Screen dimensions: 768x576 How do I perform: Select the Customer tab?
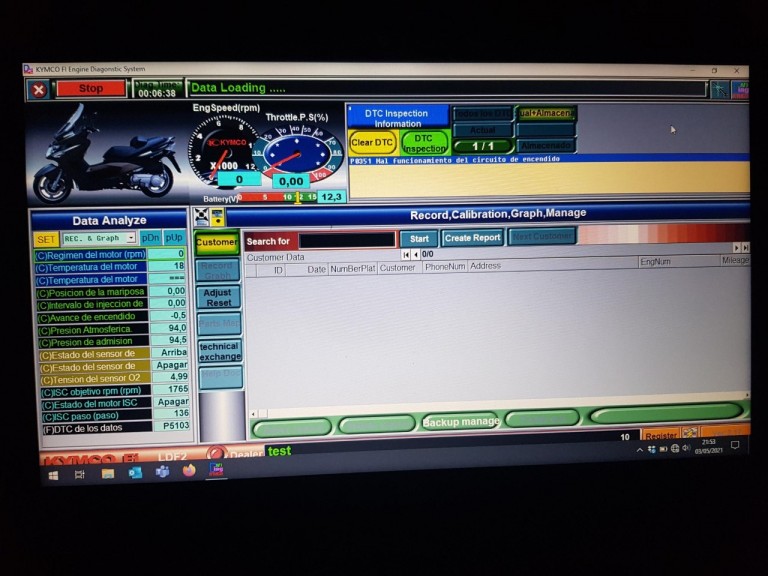click(217, 243)
